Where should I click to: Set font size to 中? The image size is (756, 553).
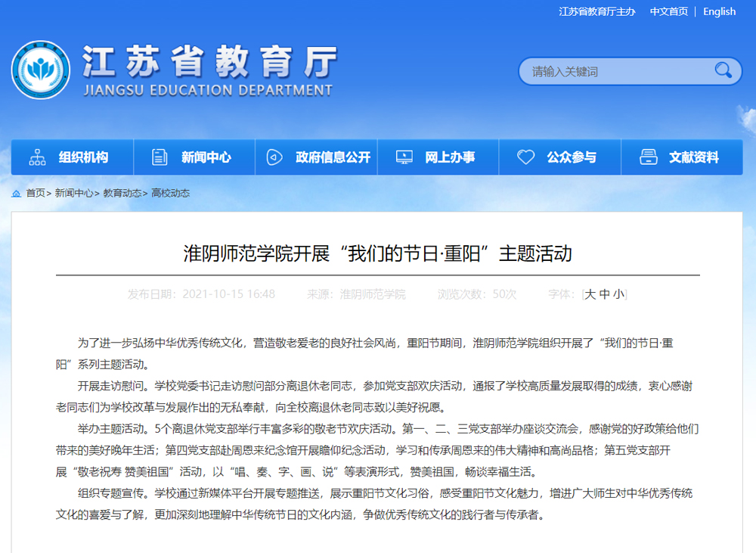pos(605,294)
